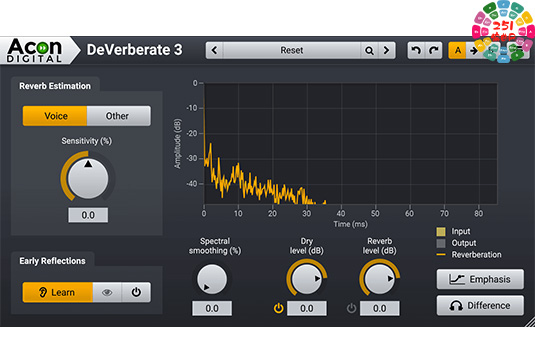Open the preset search magnifier
535x363 pixels.
(369, 50)
